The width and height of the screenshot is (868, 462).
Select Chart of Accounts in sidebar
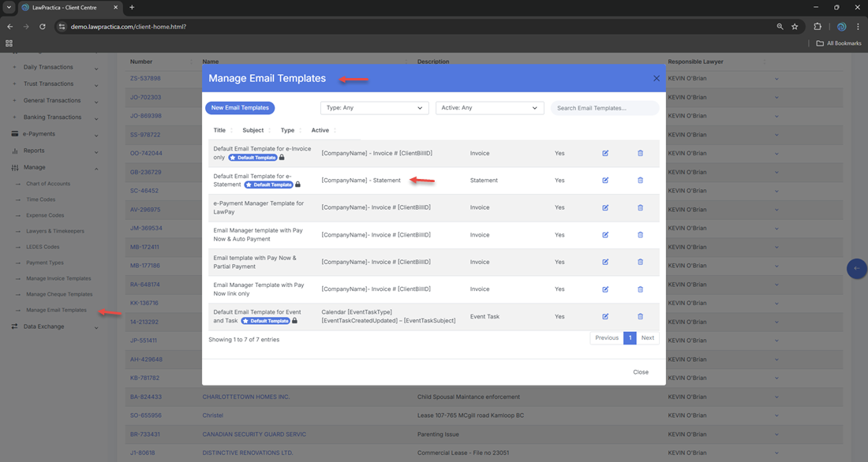[x=48, y=184]
